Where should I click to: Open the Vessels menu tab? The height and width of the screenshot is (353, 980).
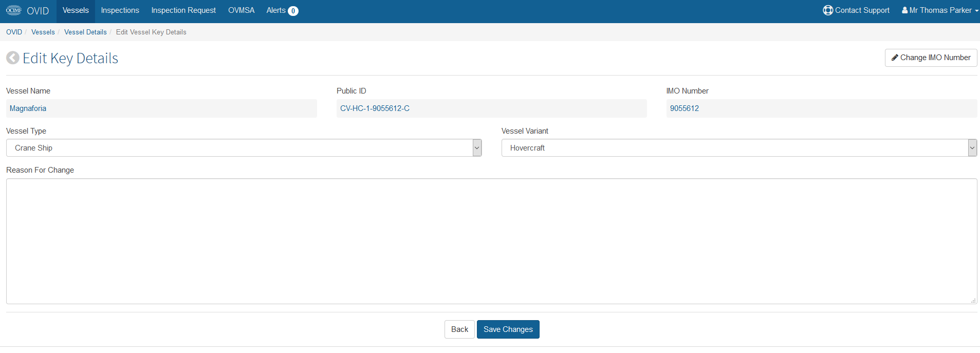pyautogui.click(x=76, y=10)
